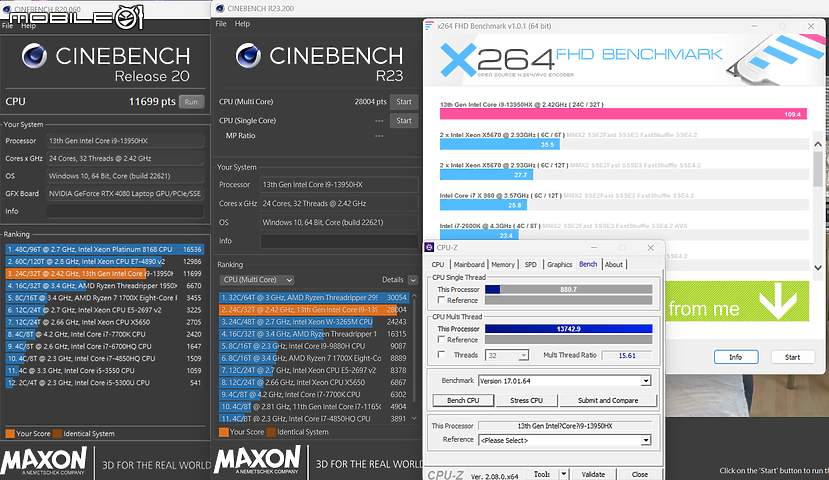
Task: Click the x264 FHD Benchmark title bar icon
Action: coord(430,26)
